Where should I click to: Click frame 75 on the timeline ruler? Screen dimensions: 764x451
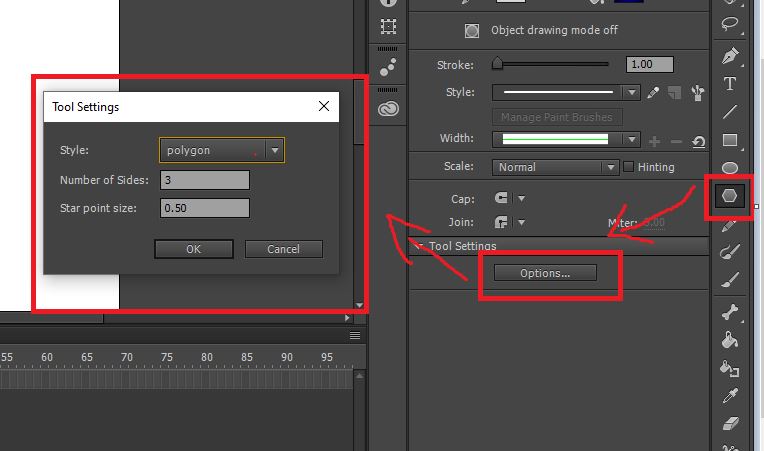(167, 357)
